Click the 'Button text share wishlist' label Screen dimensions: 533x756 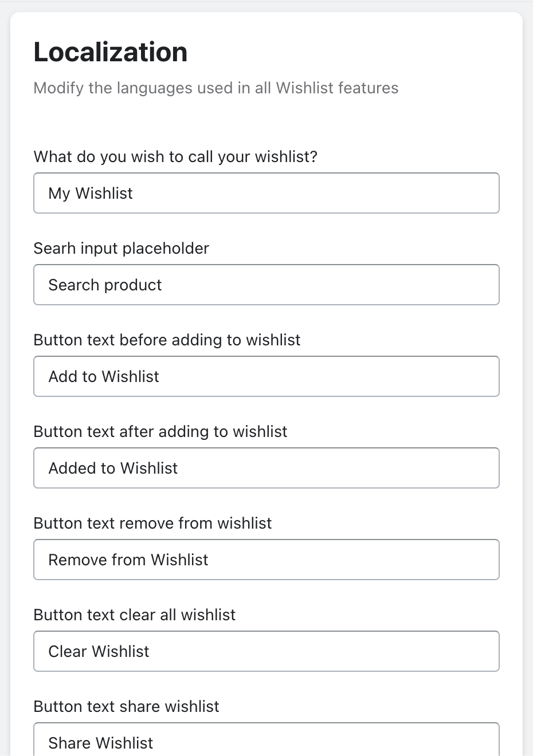(126, 707)
